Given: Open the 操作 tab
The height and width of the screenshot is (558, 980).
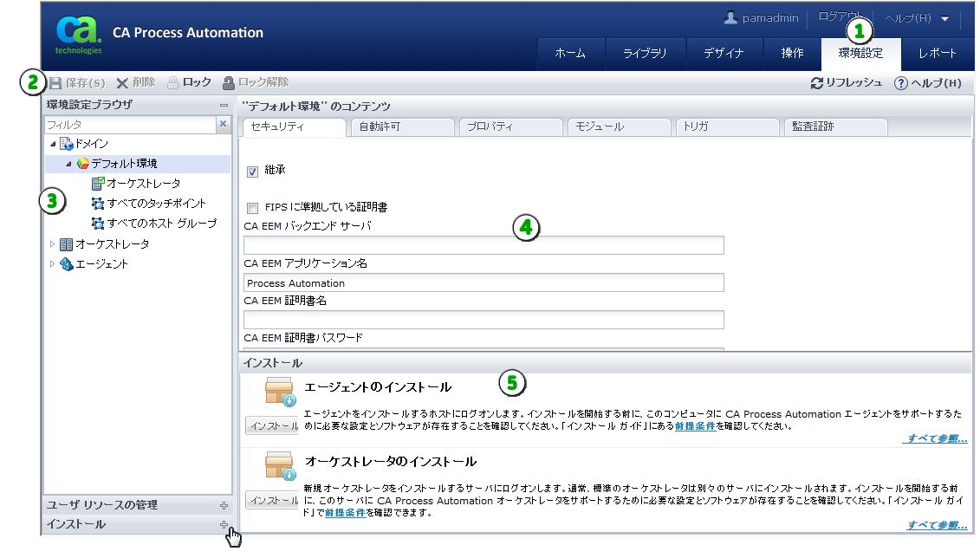Looking at the screenshot, I should tap(793, 54).
